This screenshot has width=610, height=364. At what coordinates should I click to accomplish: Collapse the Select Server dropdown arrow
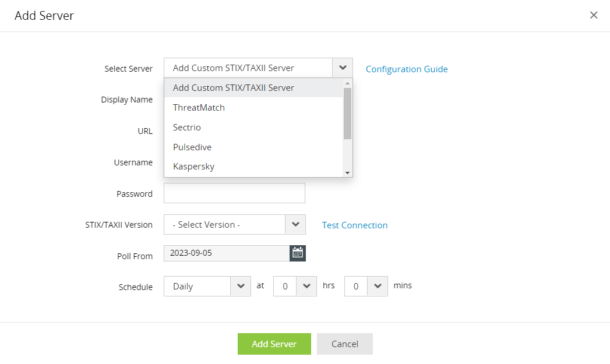(x=343, y=68)
